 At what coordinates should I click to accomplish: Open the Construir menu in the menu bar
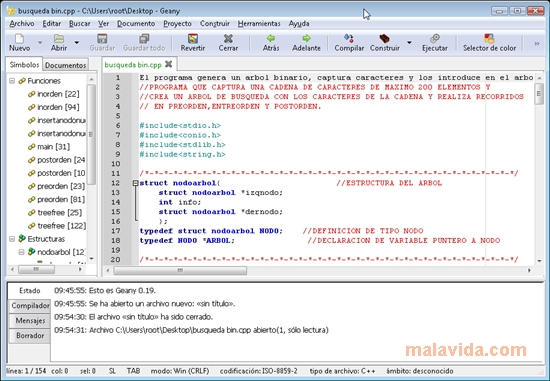215,24
